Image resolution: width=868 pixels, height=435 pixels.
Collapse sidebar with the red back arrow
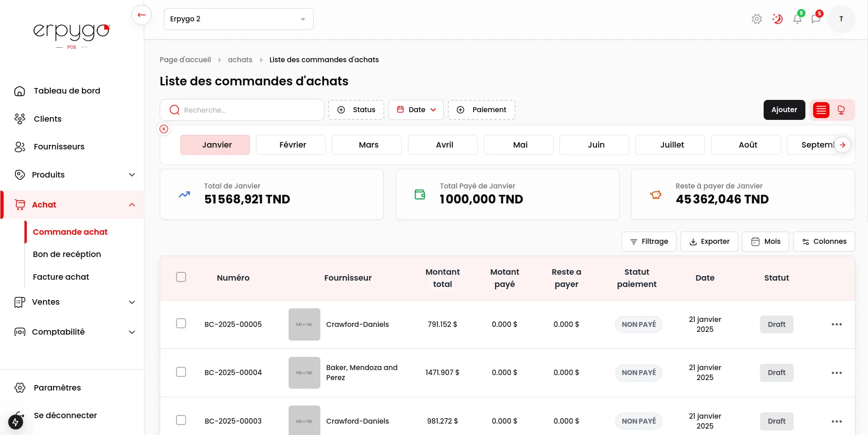[142, 15]
